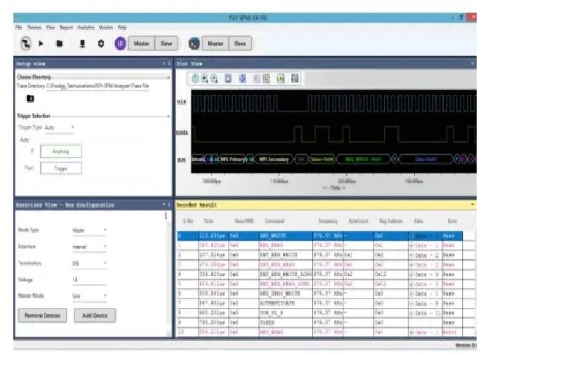Open settings gear in main toolbar
The image size is (588, 372).
coord(101,44)
